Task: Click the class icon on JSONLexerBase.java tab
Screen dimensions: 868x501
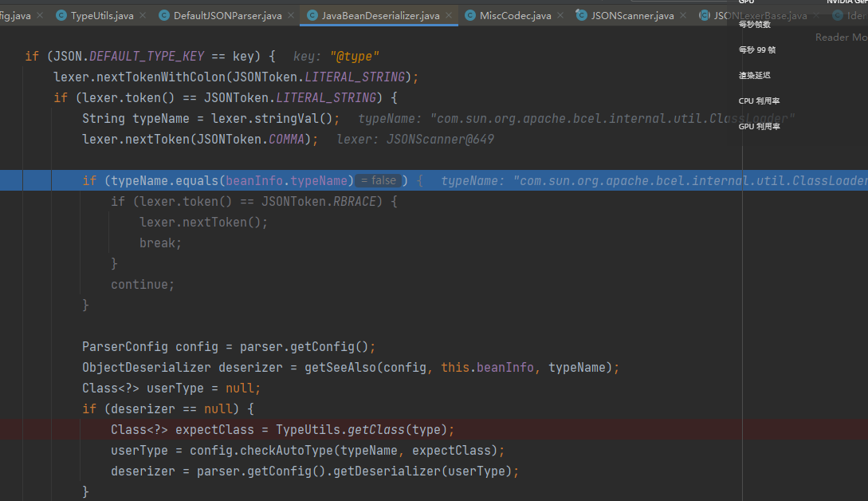Action: click(x=704, y=15)
